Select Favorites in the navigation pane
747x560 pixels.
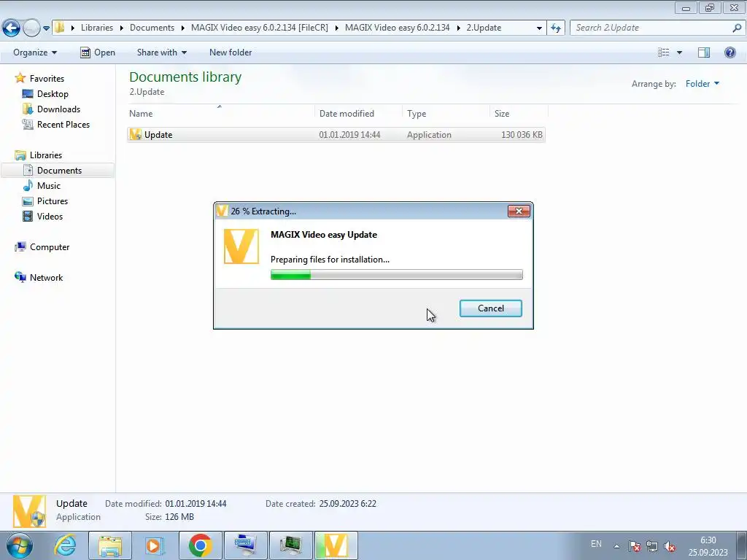[x=47, y=79]
